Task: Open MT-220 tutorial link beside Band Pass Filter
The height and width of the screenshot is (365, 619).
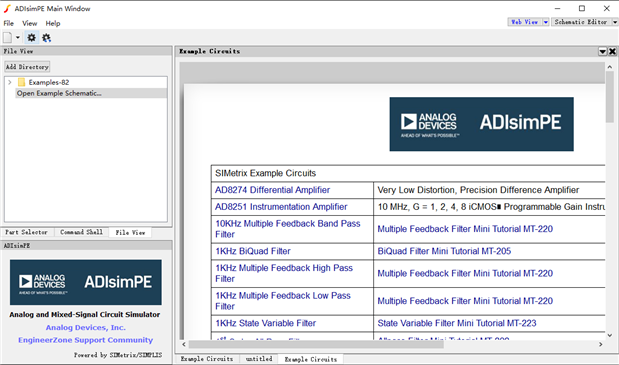Action: coord(465,229)
